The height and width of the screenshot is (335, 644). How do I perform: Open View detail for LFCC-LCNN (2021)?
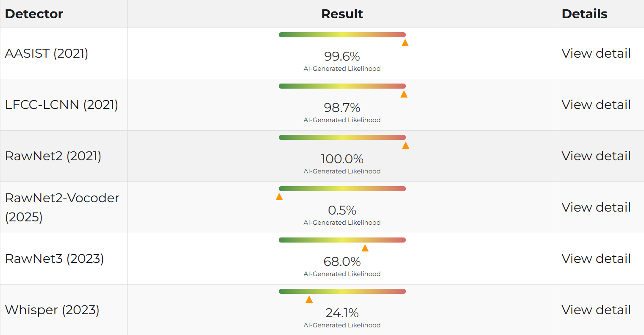tap(596, 105)
